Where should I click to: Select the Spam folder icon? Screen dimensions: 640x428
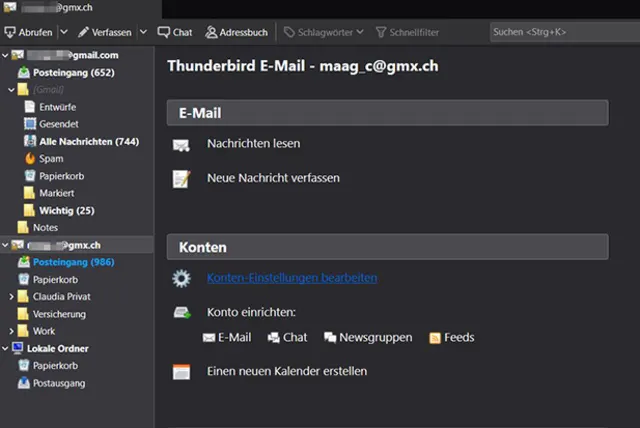click(30, 158)
